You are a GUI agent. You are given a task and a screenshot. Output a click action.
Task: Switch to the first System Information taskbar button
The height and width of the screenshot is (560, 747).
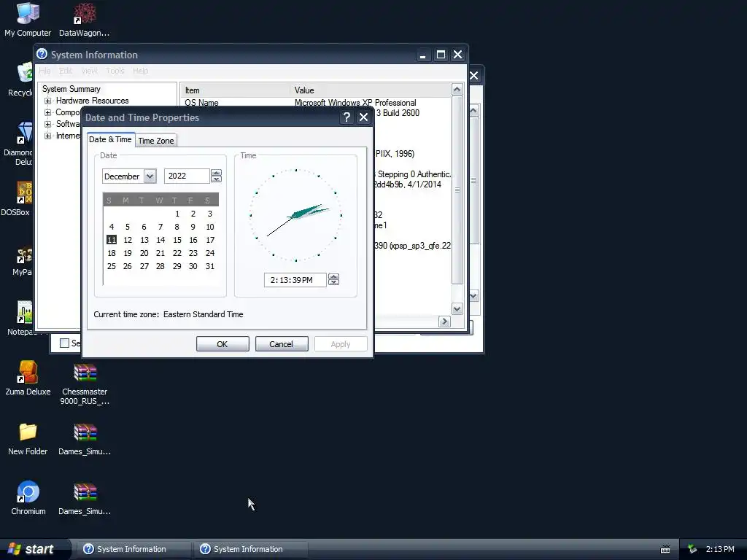(133, 549)
